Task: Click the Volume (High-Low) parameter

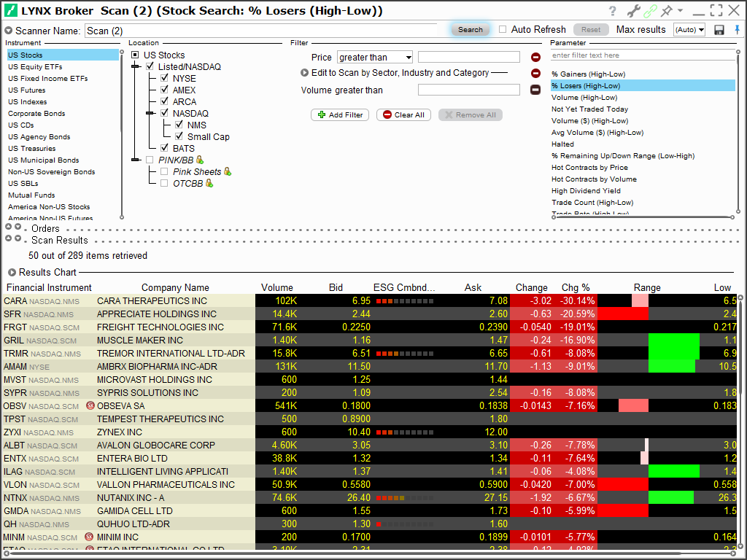Action: 584,97
